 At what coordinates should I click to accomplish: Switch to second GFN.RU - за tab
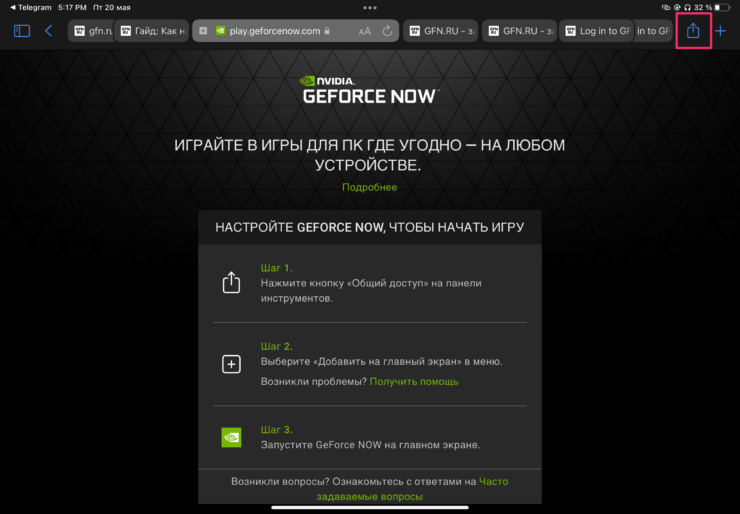coord(519,31)
